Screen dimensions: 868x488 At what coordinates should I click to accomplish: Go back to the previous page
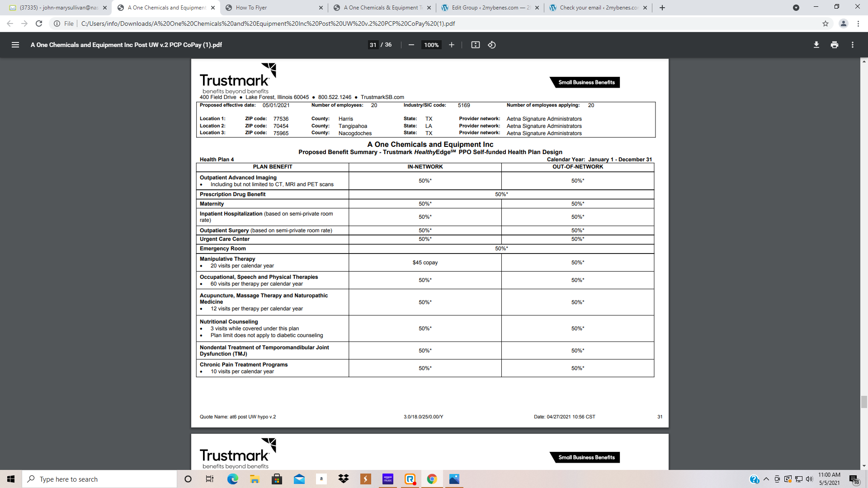click(x=10, y=23)
